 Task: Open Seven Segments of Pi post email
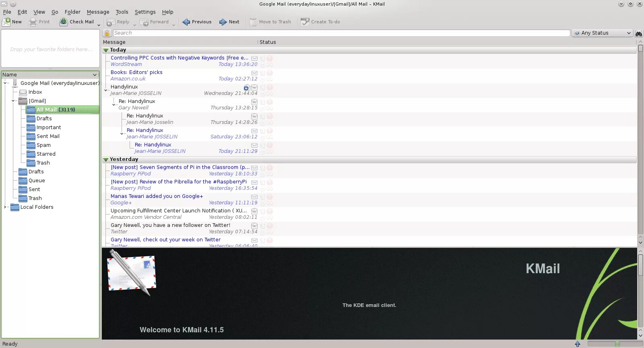point(180,167)
